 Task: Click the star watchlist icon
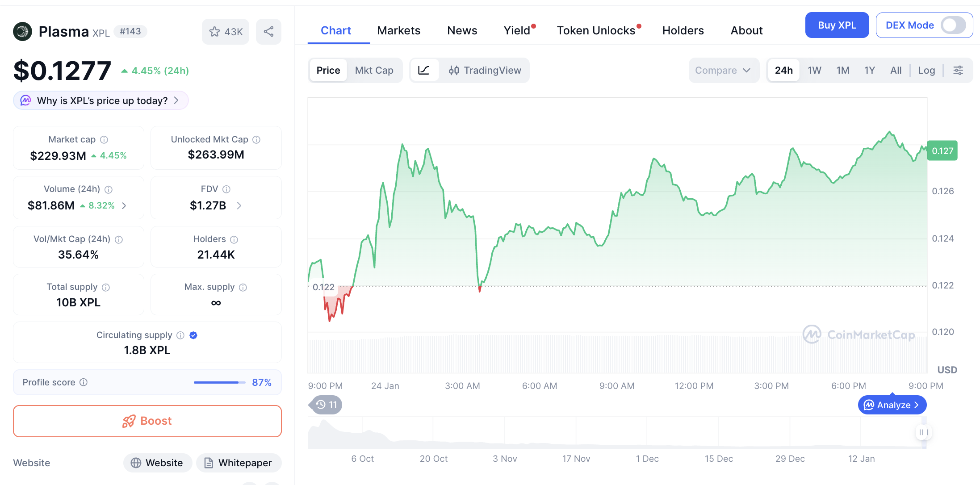coord(215,32)
